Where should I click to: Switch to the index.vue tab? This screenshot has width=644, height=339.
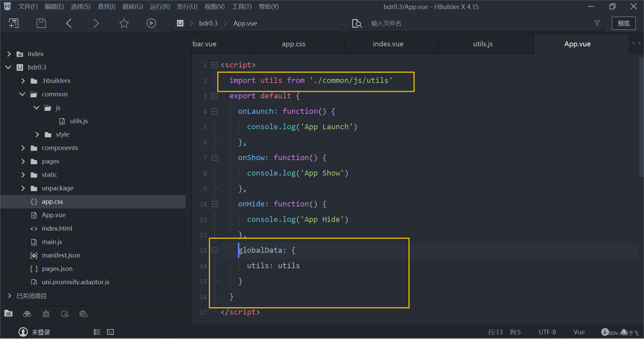392,44
